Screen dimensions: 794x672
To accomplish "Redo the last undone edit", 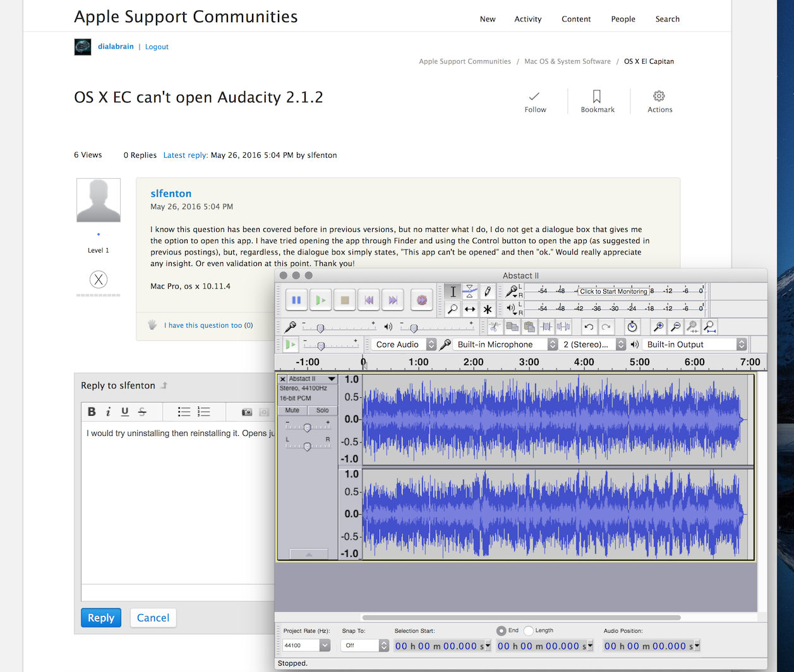I will click(x=606, y=327).
